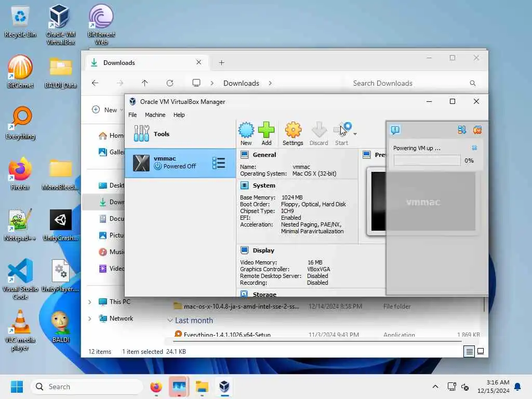Click the System section header

click(x=263, y=185)
